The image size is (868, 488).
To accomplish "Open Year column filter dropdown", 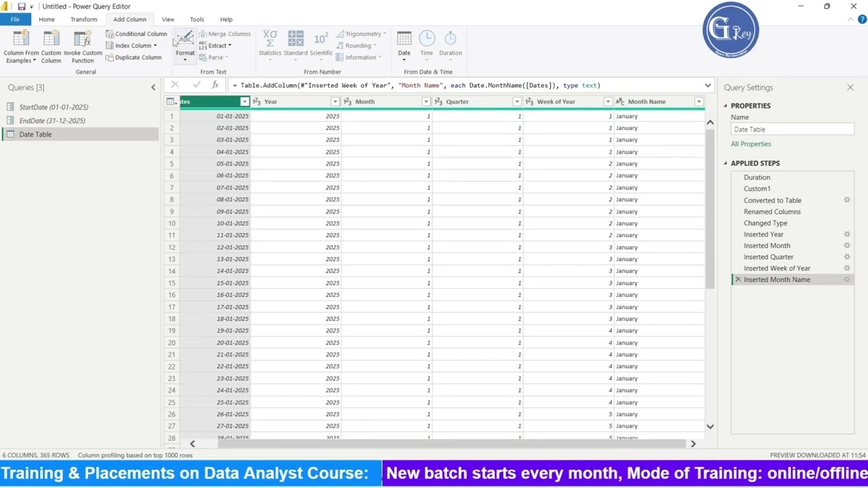I will [x=335, y=102].
